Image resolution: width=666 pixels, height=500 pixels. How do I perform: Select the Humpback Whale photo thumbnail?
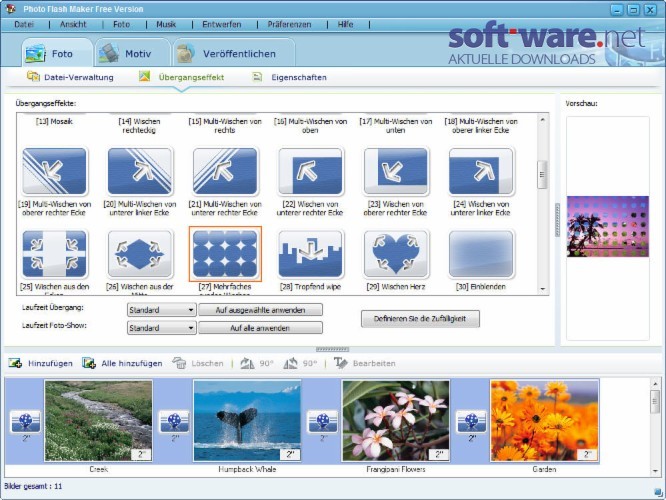[x=247, y=421]
